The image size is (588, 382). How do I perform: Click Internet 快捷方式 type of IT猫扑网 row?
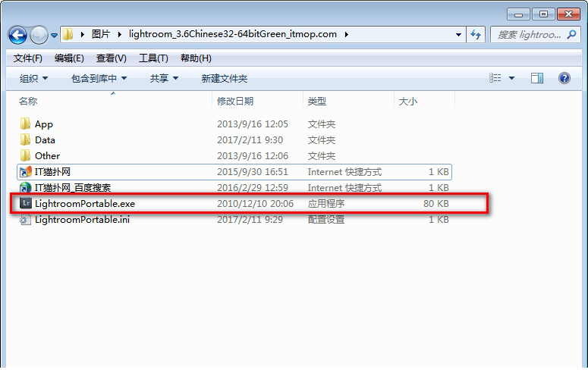coord(344,171)
